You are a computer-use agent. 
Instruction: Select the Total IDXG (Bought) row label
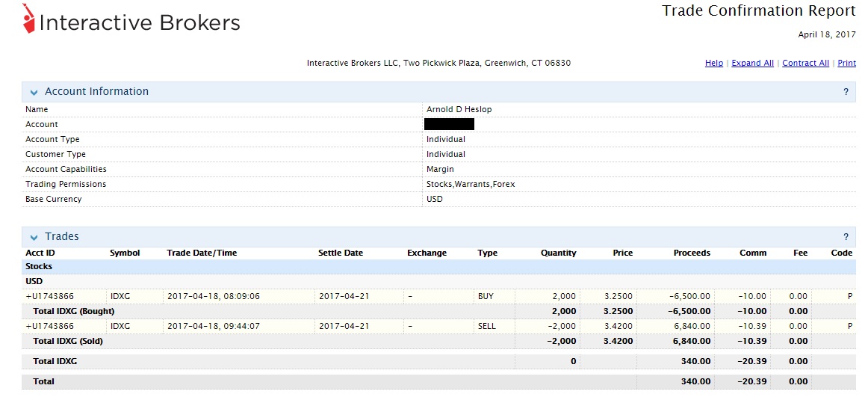point(74,311)
